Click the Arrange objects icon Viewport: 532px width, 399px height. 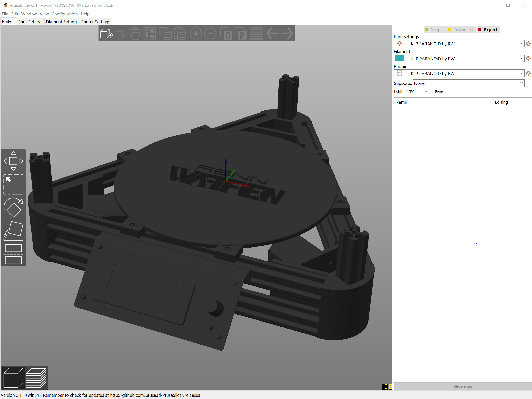click(x=150, y=33)
